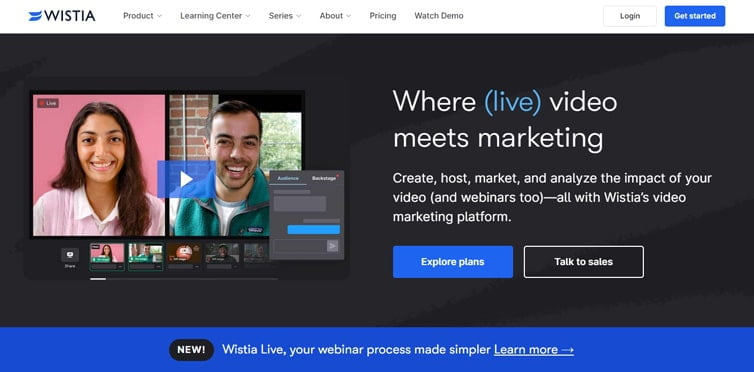Screen dimensions: 754x372
Task: Expand the Learning Center dropdown
Action: coord(215,16)
